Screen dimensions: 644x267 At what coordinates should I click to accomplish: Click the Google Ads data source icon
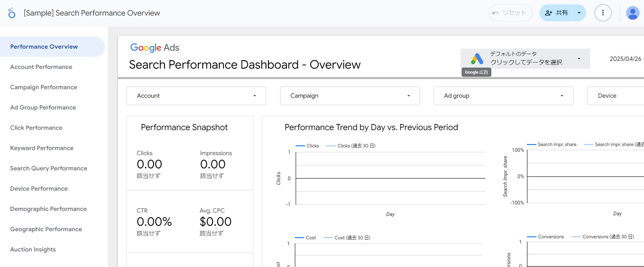point(477,59)
